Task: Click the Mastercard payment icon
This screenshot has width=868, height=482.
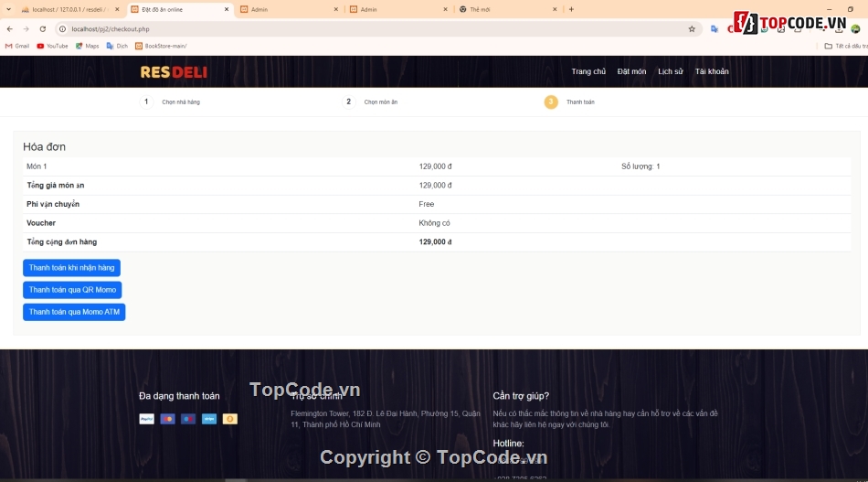Action: coord(168,419)
